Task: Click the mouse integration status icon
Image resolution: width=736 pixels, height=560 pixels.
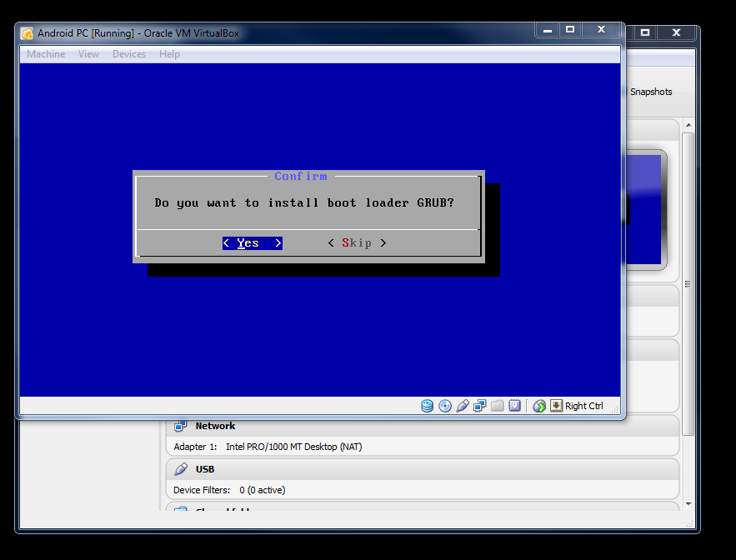Action: pos(539,406)
